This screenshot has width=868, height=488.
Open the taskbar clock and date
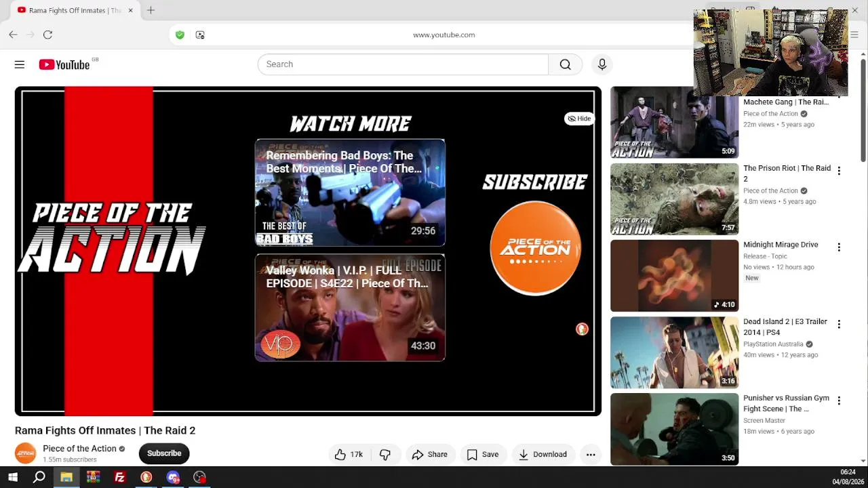pyautogui.click(x=848, y=477)
